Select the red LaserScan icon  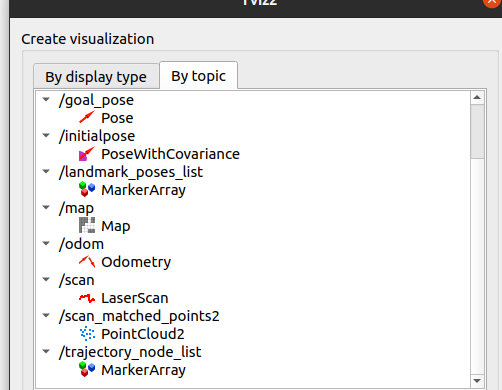[87, 298]
